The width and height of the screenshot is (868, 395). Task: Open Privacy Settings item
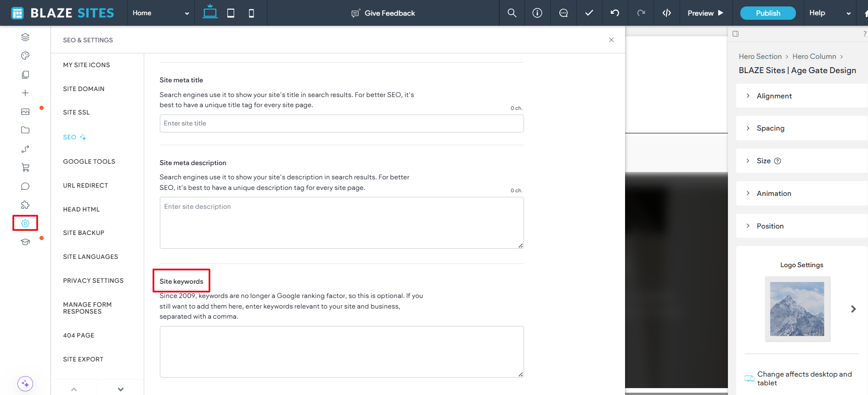click(93, 281)
